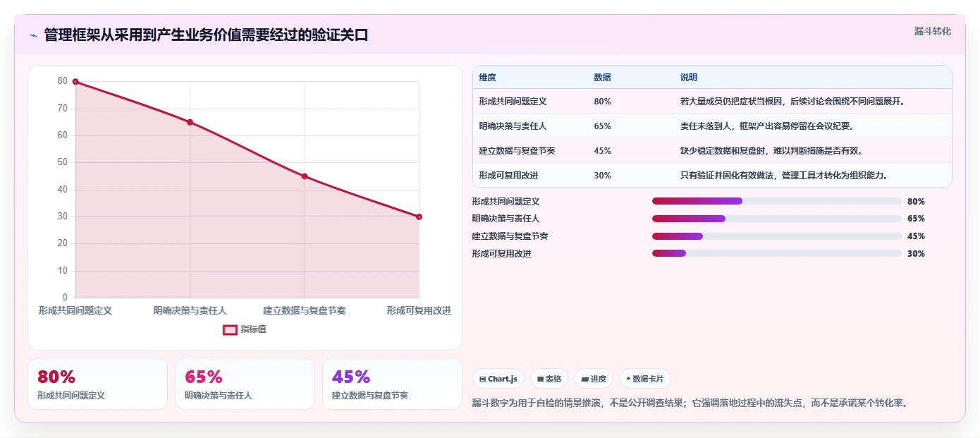Click the 形成可复用改进 progress bar label
Screen dimensions: 980x438
501,253
